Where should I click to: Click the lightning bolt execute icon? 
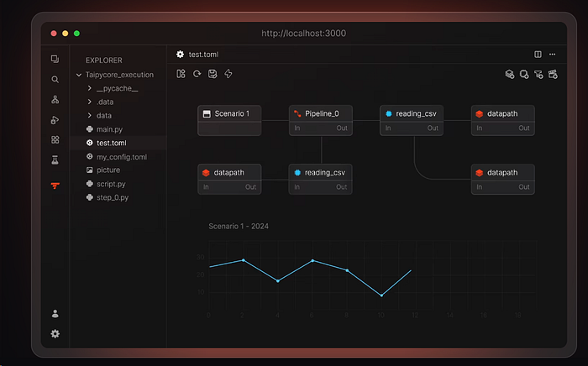tap(228, 74)
